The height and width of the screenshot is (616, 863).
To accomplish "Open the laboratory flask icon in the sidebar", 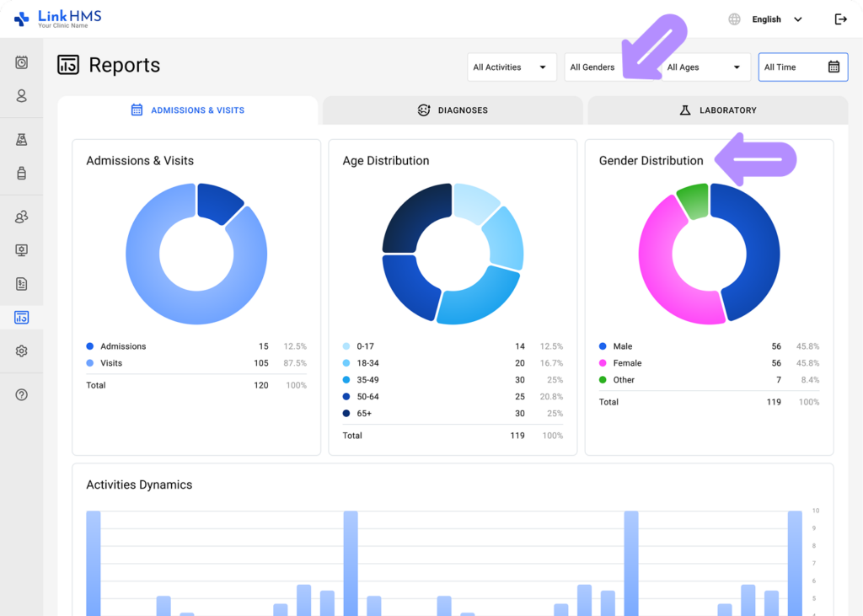I will coord(20,139).
